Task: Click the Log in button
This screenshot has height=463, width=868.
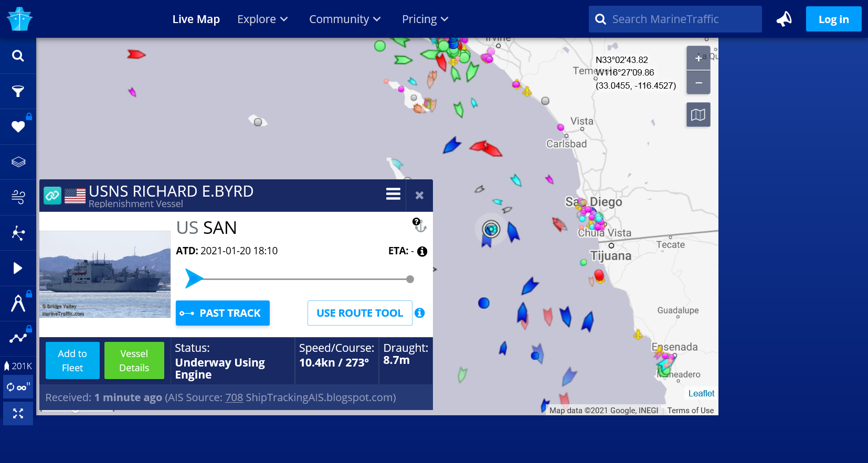Action: tap(833, 19)
